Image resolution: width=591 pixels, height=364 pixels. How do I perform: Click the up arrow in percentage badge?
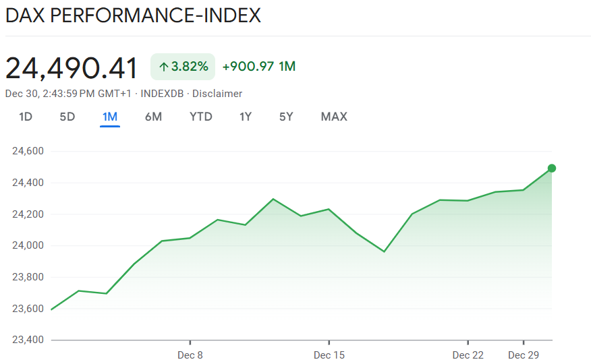coord(163,67)
